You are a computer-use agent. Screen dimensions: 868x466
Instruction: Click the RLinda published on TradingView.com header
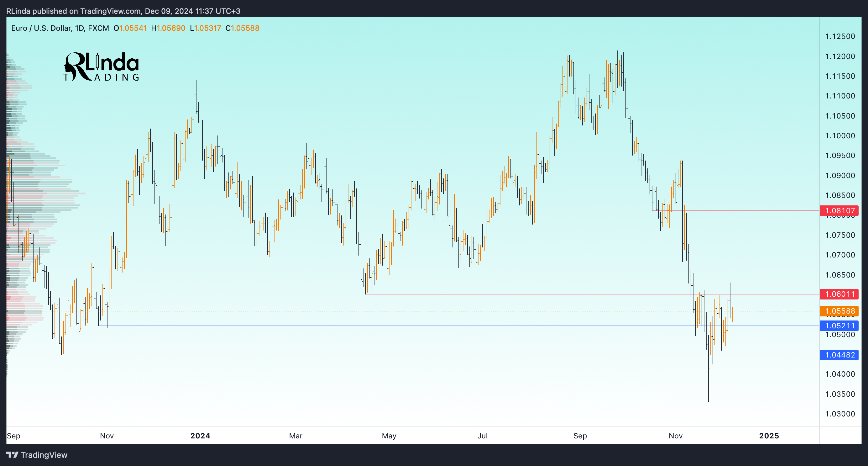[123, 11]
